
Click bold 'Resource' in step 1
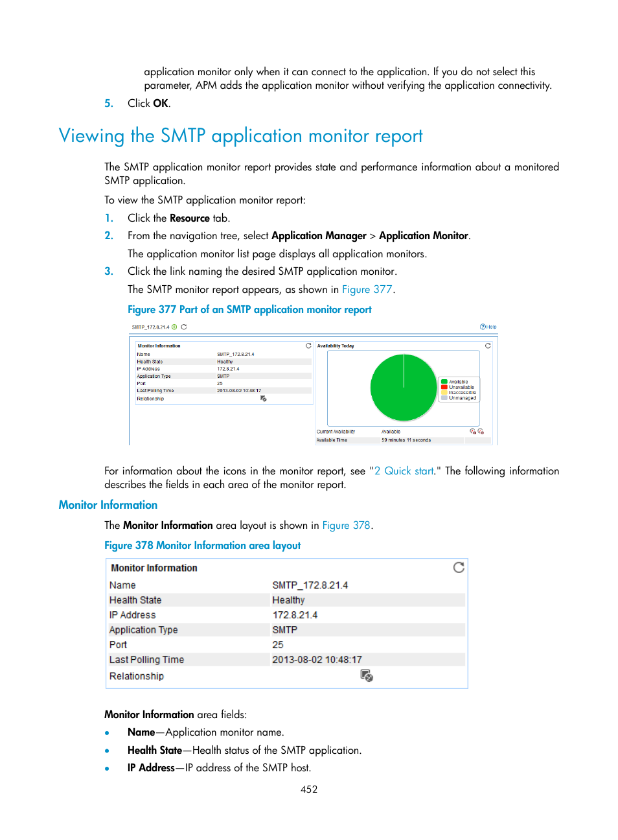190,218
